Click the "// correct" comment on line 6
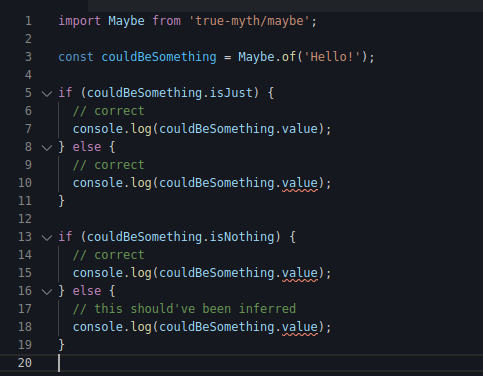The height and width of the screenshot is (376, 483). pyautogui.click(x=109, y=111)
